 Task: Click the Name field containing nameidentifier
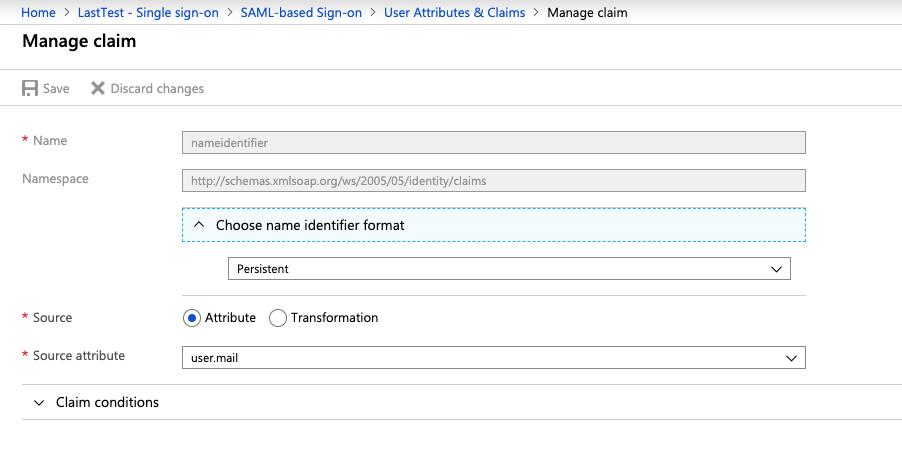point(493,143)
